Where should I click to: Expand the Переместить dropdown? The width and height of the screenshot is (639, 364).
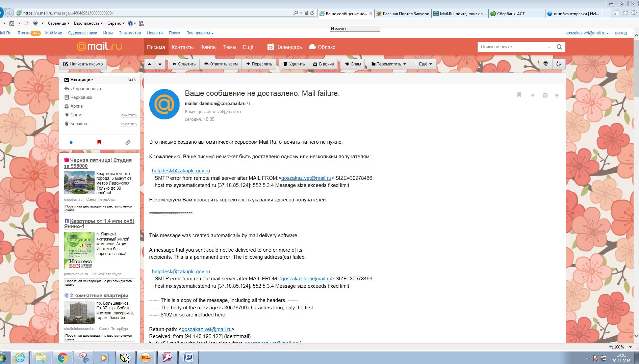tap(388, 64)
